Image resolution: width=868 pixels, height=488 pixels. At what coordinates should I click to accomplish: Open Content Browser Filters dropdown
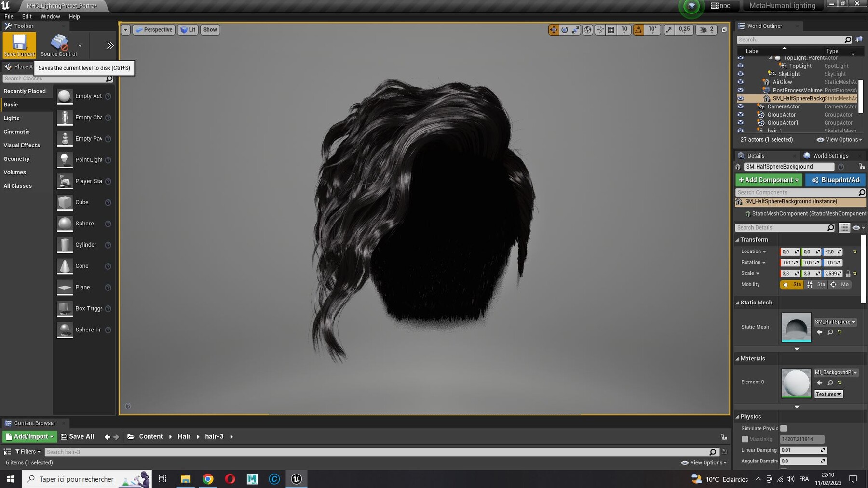click(x=28, y=452)
